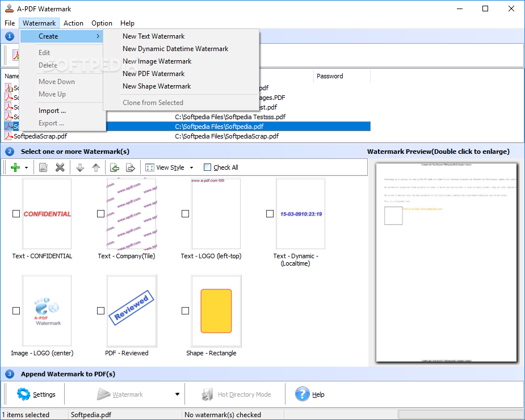Click the move watermark down arrow icon

click(x=80, y=167)
